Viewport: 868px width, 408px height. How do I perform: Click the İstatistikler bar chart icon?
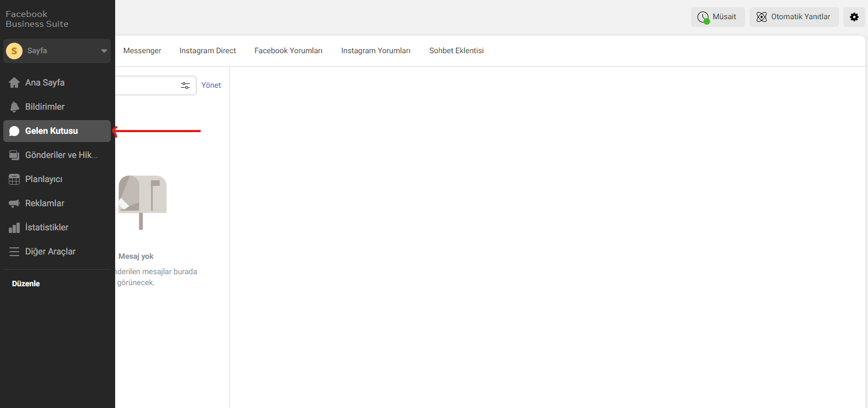(14, 228)
